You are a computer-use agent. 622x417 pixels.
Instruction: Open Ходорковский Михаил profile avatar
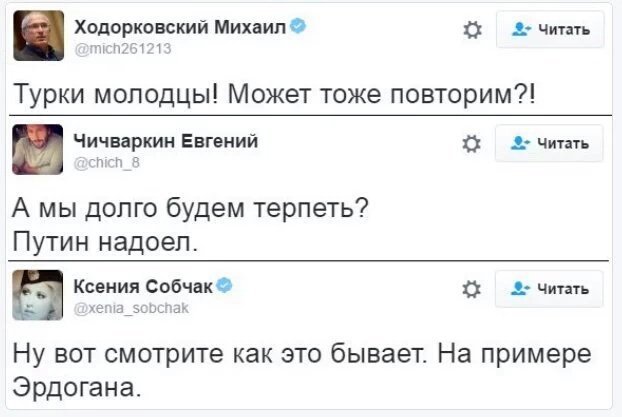pos(38,35)
